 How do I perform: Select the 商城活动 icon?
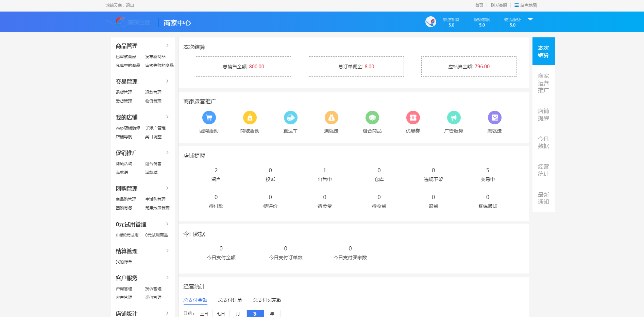tap(250, 117)
